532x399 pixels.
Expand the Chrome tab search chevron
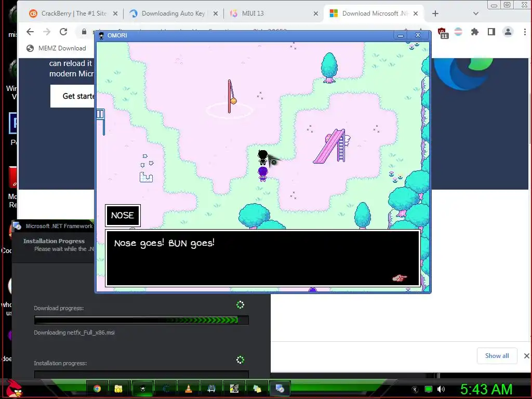(x=476, y=14)
